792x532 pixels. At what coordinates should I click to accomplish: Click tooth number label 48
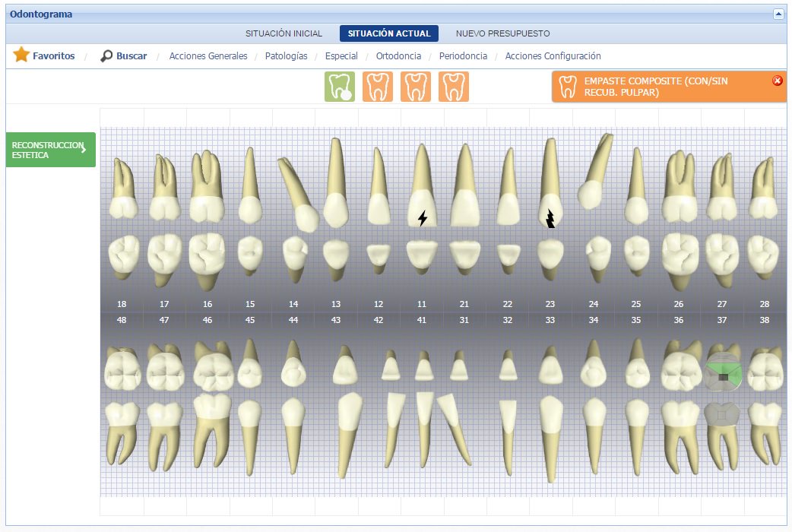(122, 320)
